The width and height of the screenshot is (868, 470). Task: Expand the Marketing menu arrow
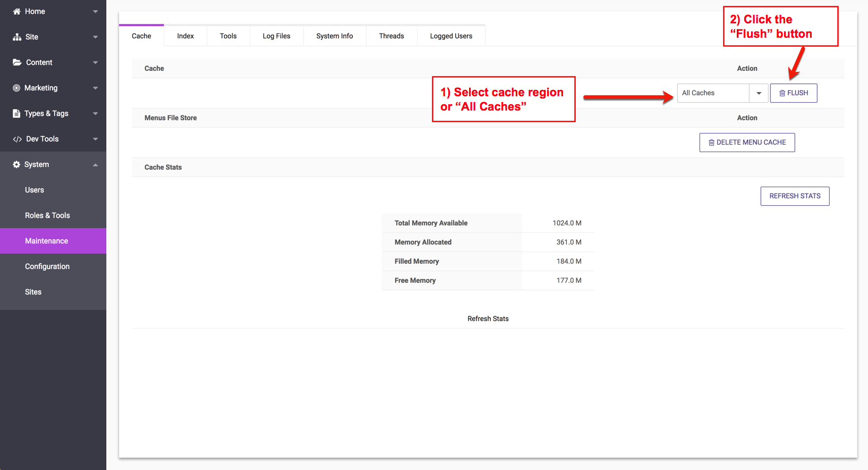[96, 88]
